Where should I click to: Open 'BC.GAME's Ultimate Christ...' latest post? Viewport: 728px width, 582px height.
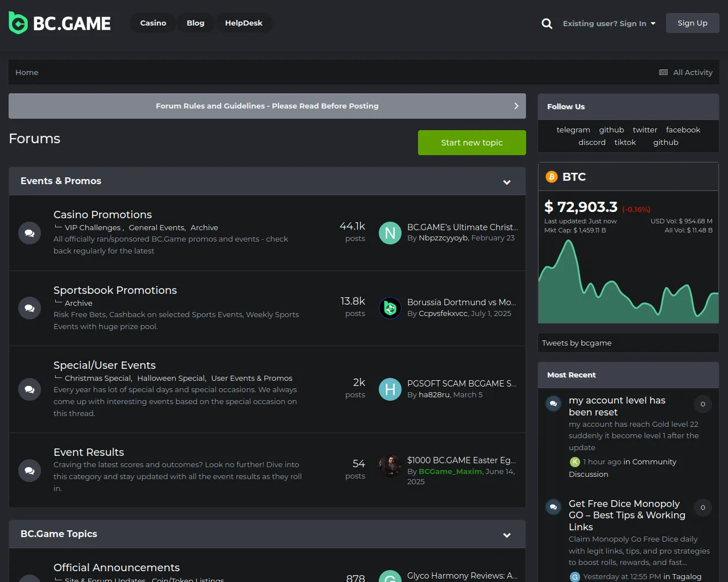click(462, 227)
